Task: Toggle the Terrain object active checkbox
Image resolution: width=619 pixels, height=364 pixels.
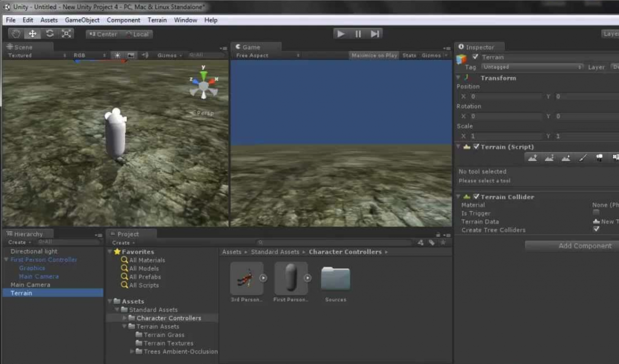Action: (475, 57)
